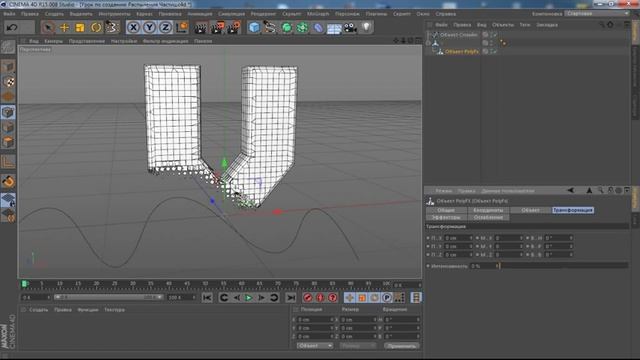Select the Объект PolyFx row in tree

462,51
